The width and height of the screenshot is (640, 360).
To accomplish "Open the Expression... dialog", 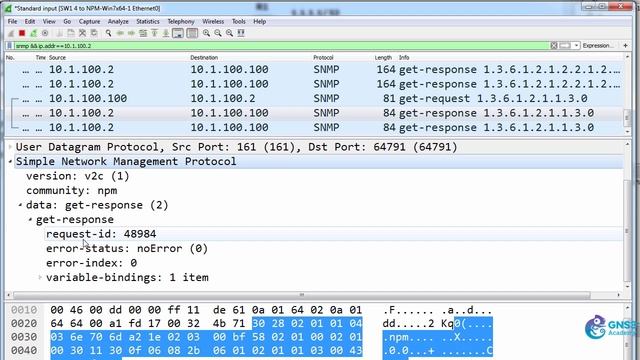I will (598, 46).
